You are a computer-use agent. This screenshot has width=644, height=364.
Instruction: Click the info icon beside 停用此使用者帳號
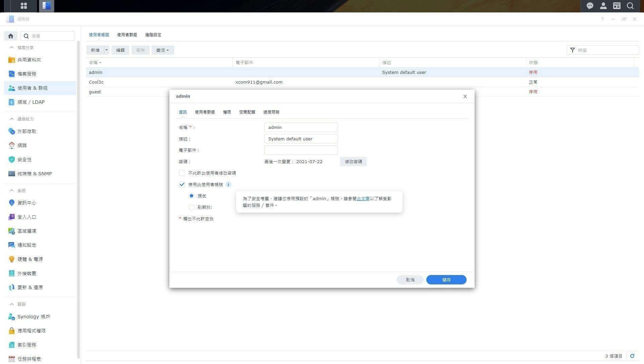(x=228, y=184)
